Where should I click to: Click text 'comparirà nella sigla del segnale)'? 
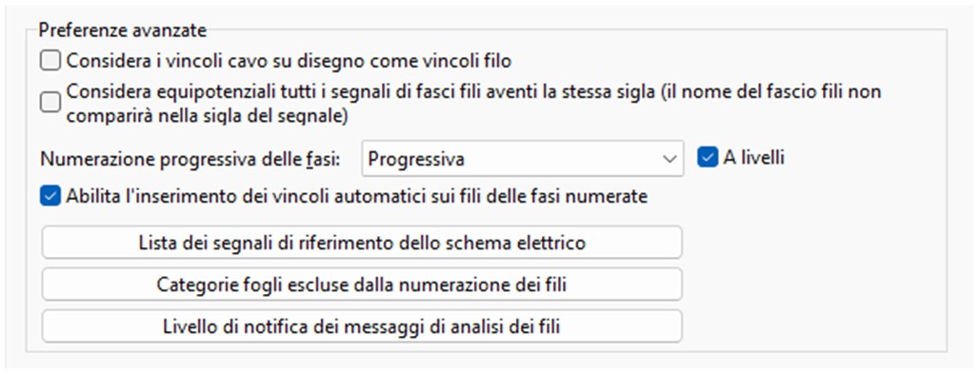click(x=207, y=116)
